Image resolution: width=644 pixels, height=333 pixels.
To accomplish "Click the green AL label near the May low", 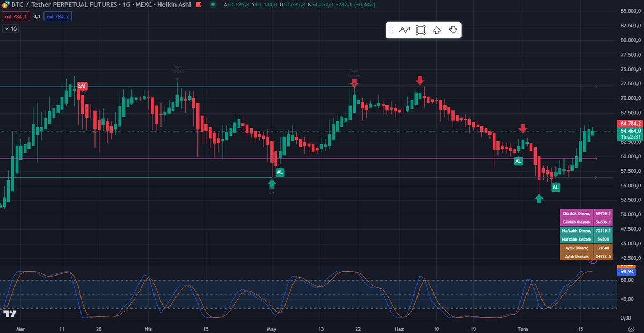I will coord(279,172).
